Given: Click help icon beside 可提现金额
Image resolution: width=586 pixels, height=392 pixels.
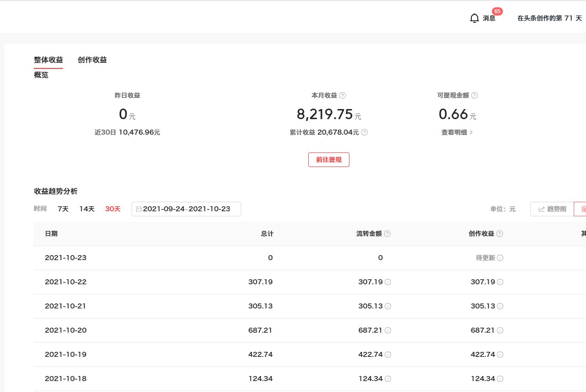Looking at the screenshot, I should coord(475,95).
